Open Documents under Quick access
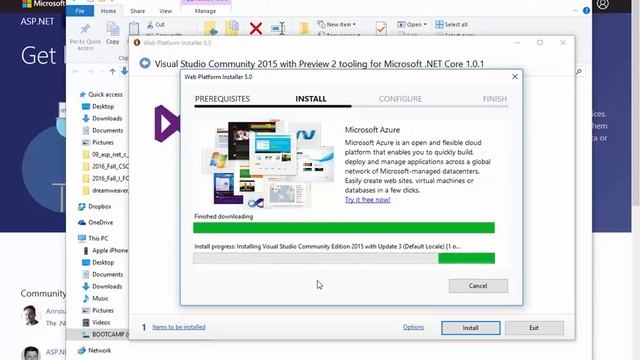The image size is (640, 360). coord(102,131)
